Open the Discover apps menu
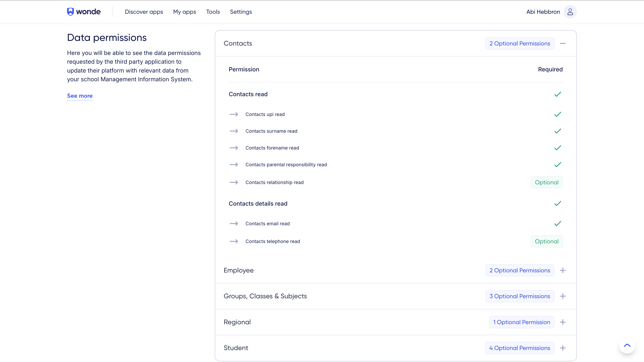Image resolution: width=644 pixels, height=362 pixels. click(x=144, y=12)
